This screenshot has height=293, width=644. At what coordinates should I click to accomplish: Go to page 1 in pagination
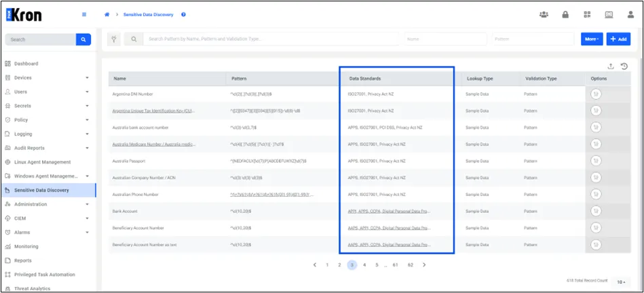tap(327, 265)
